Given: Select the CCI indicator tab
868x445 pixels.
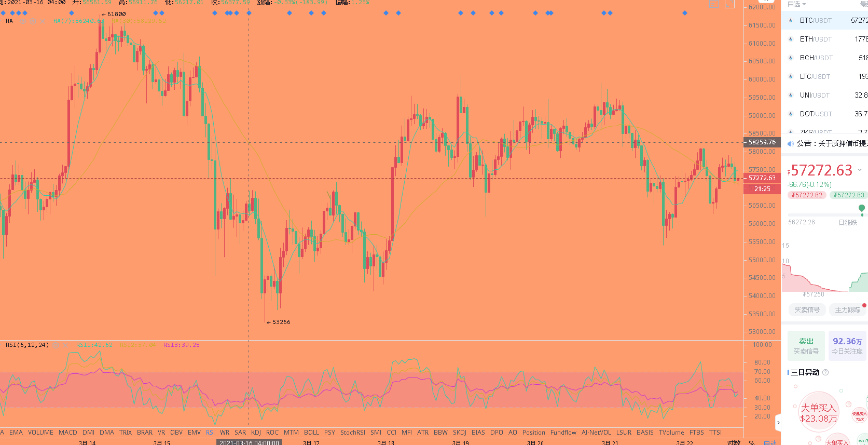Looking at the screenshot, I should click(x=392, y=433).
